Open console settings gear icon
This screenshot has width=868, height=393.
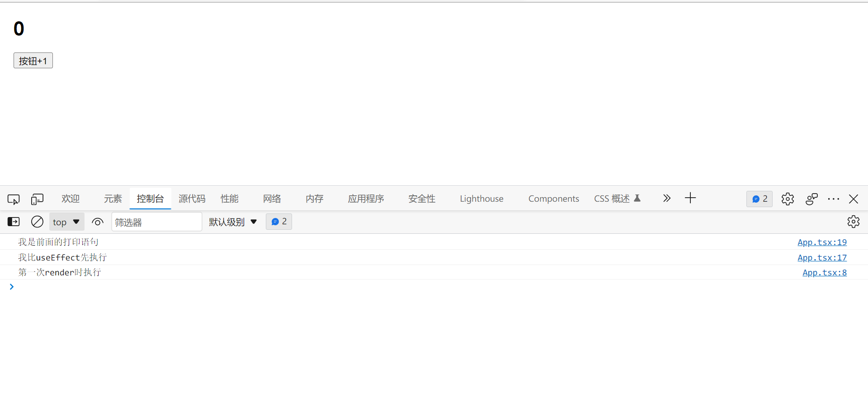click(854, 222)
